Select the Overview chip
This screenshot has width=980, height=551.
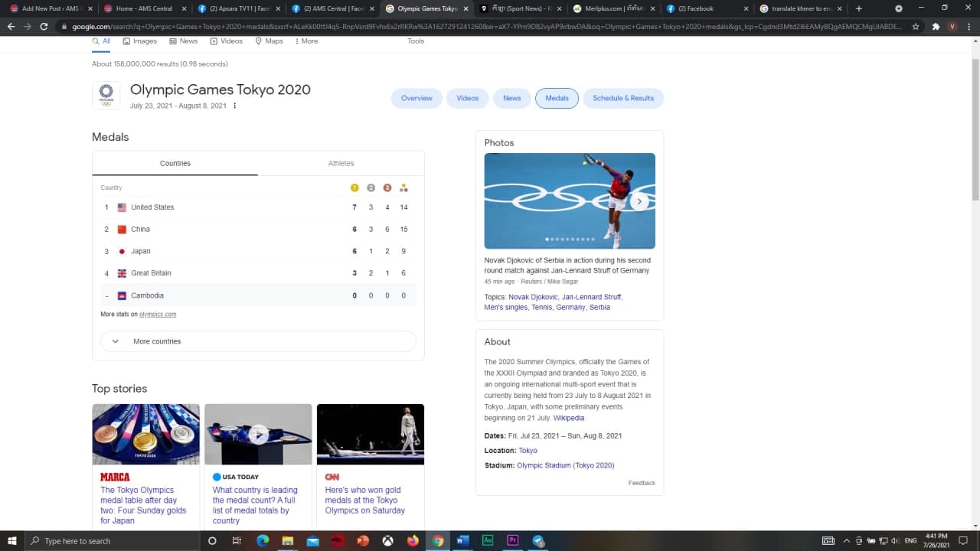416,98
